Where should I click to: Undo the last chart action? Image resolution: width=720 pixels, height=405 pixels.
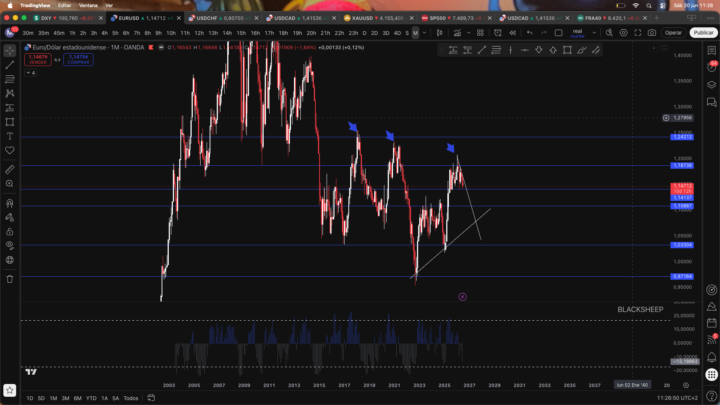click(x=529, y=33)
